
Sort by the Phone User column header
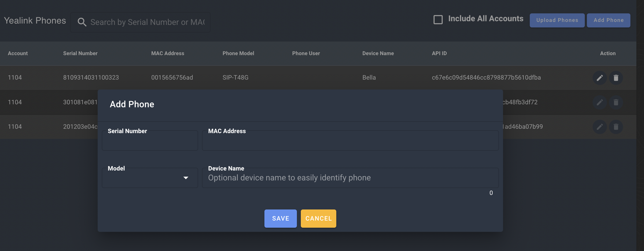tap(306, 53)
